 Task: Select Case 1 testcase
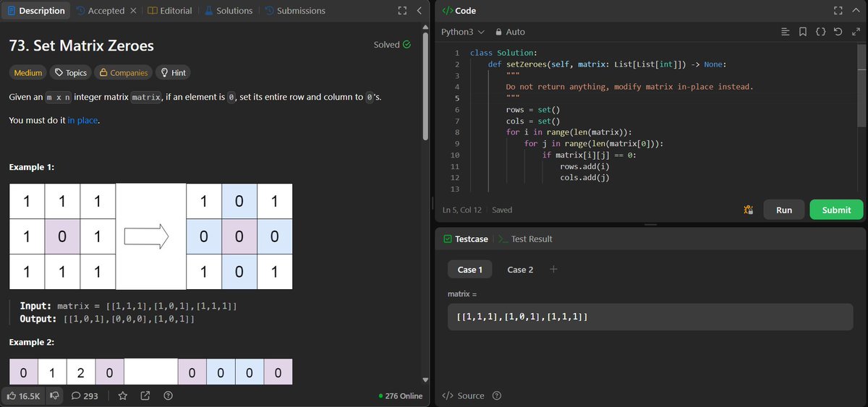[470, 270]
